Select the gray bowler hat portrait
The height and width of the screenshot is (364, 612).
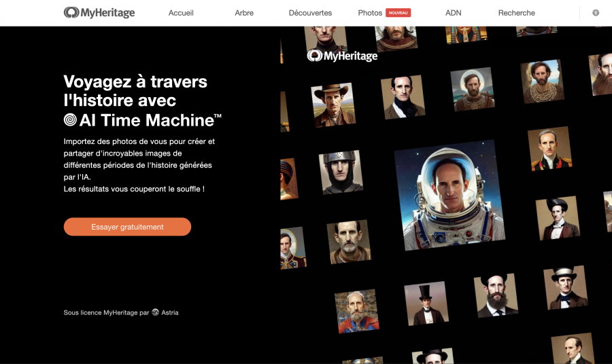(x=566, y=287)
